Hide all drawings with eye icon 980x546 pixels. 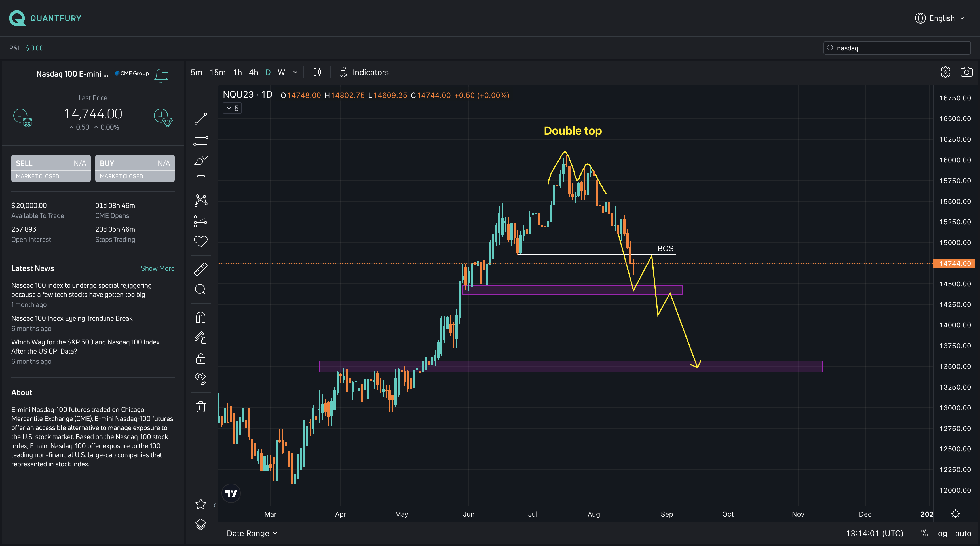(200, 378)
